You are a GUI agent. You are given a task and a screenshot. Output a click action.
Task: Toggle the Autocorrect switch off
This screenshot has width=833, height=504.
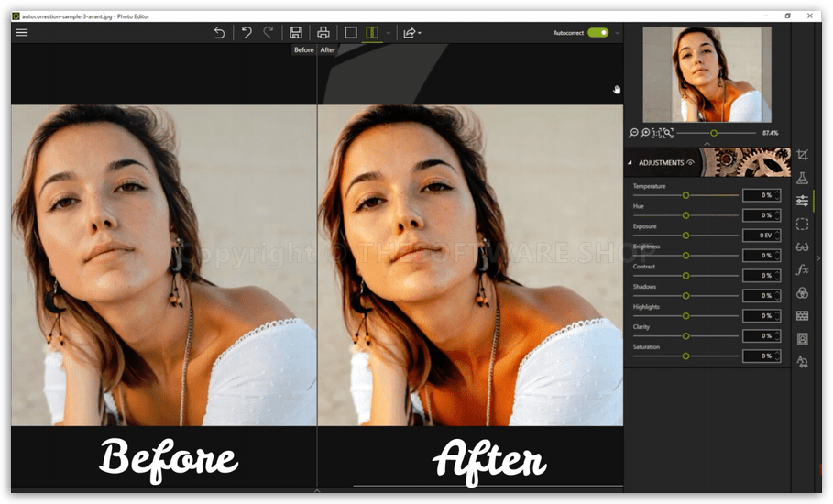tap(598, 33)
